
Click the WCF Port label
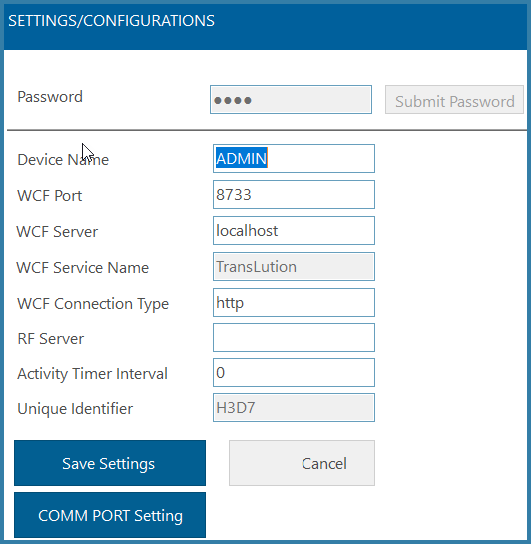pos(50,196)
